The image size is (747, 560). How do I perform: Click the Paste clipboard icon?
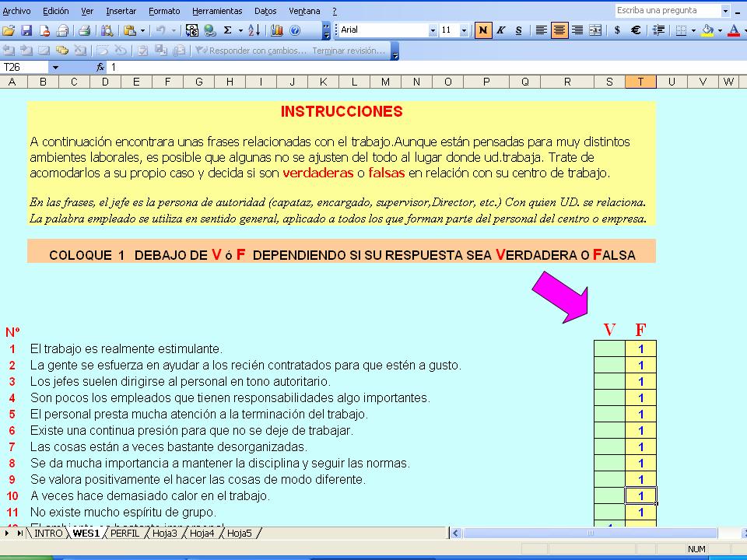[x=130, y=30]
